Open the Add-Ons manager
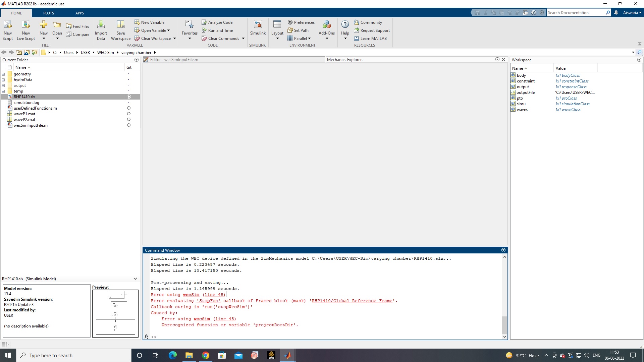Image resolution: width=644 pixels, height=362 pixels. tap(327, 29)
